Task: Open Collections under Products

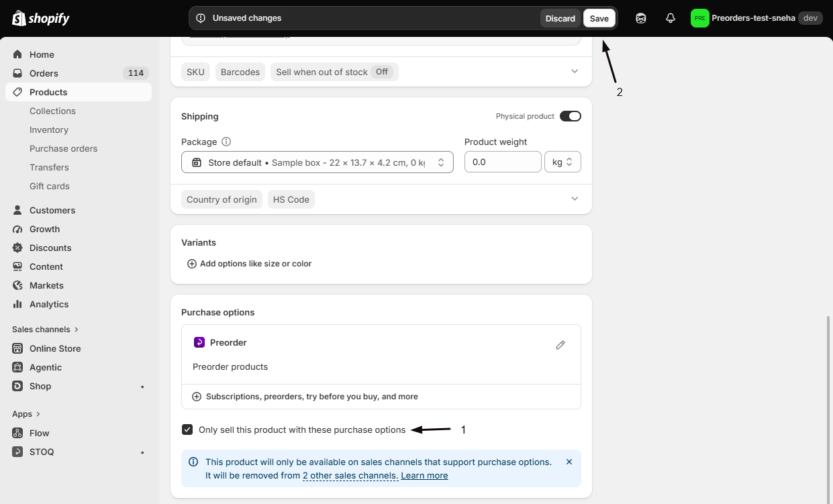Action: click(x=52, y=111)
